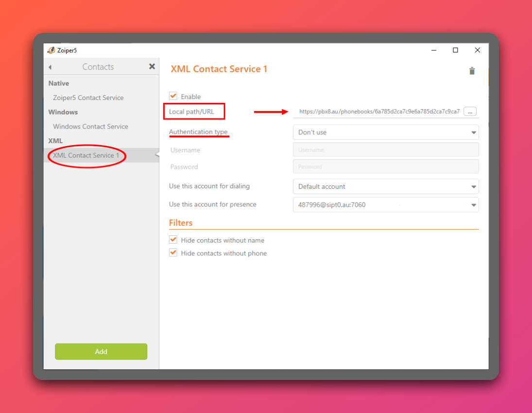Browse for a local path with ellipsis button
Image resolution: width=532 pixels, height=413 pixels.
[470, 112]
